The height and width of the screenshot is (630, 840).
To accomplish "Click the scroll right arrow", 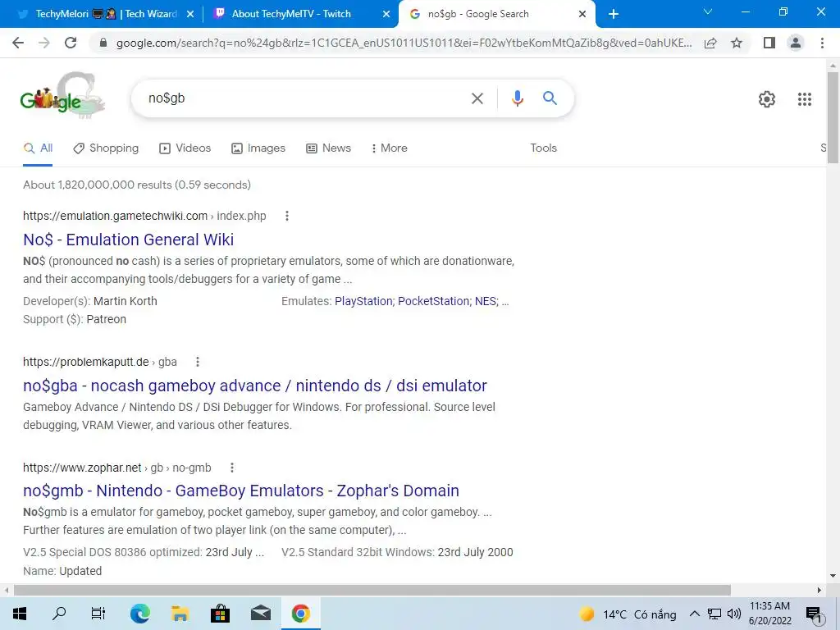I will click(819, 590).
